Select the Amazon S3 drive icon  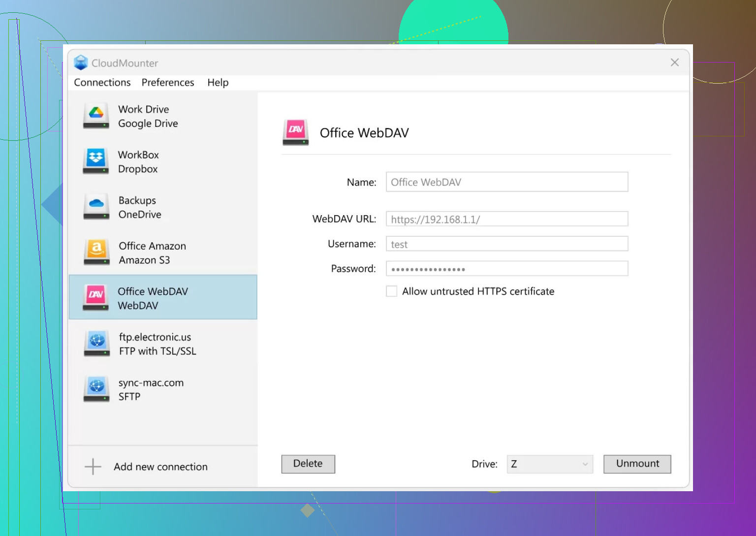(96, 252)
